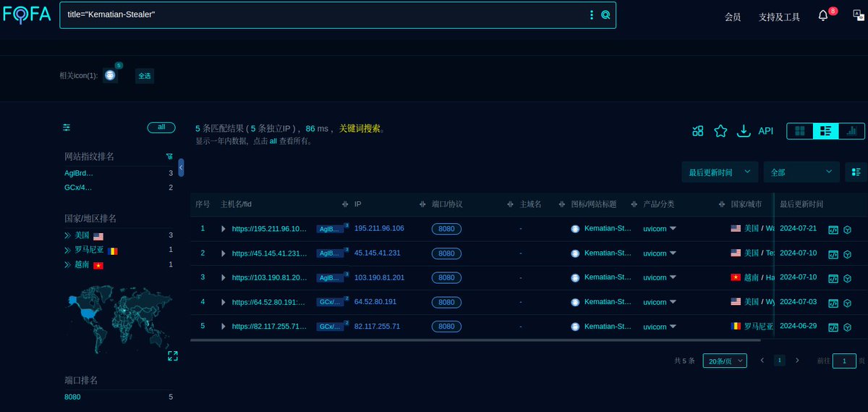This screenshot has height=412, width=868.
Task: Filter by port 8080 in sidebar ranking
Action: pyautogui.click(x=72, y=397)
